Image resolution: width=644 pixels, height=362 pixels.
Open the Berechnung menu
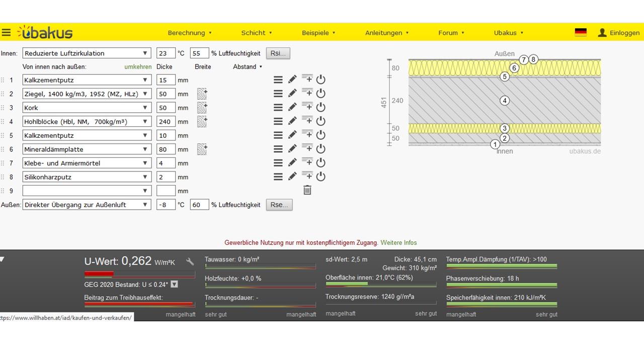click(190, 33)
